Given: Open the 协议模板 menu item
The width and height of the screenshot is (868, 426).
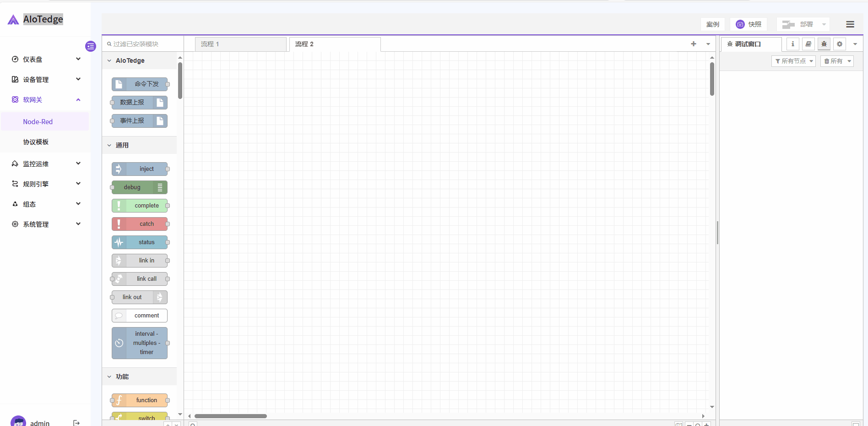Looking at the screenshot, I should [x=45, y=142].
